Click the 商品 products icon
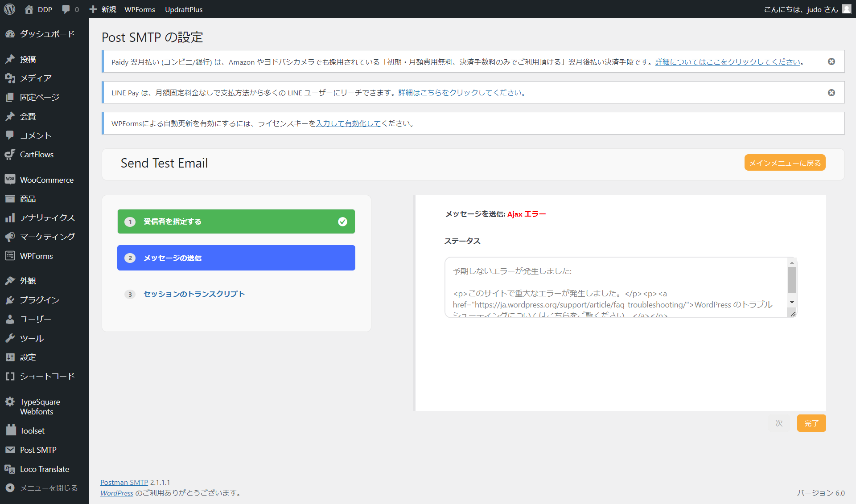This screenshot has height=504, width=856. (10, 199)
